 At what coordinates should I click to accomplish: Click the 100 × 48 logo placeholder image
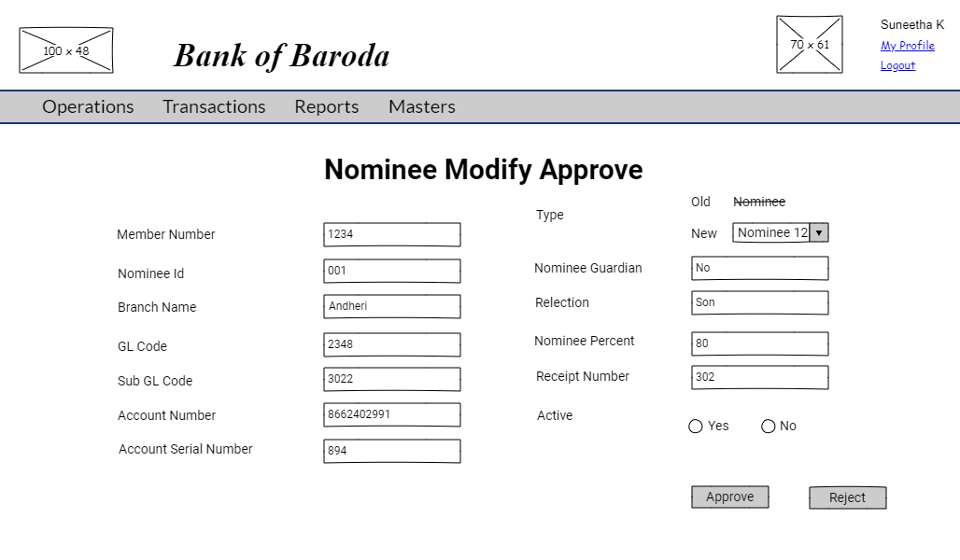coord(66,50)
